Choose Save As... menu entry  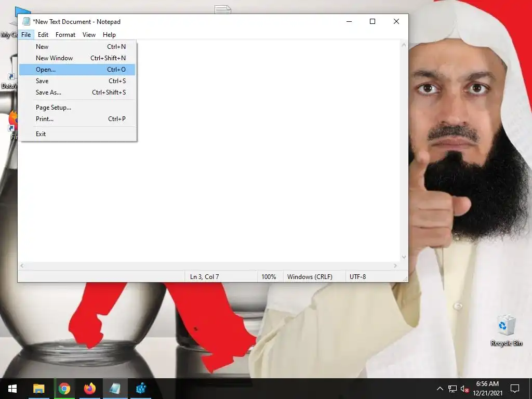click(77, 92)
